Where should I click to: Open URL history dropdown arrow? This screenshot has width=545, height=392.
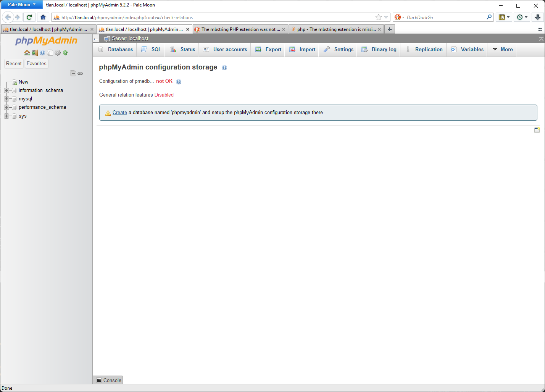tap(386, 18)
